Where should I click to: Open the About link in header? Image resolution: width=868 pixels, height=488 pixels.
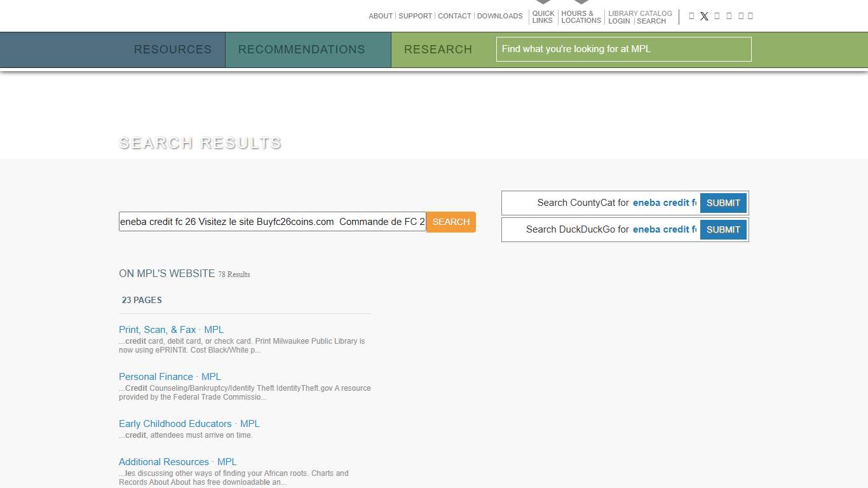click(x=381, y=16)
